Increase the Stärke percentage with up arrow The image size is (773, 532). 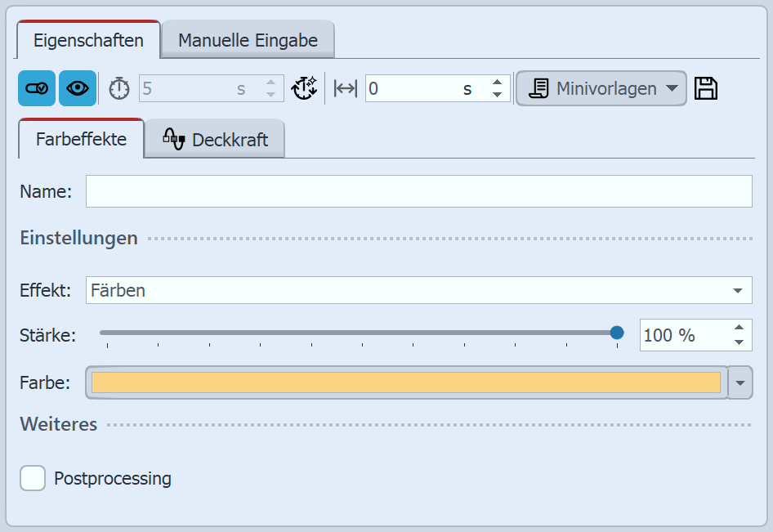[739, 328]
